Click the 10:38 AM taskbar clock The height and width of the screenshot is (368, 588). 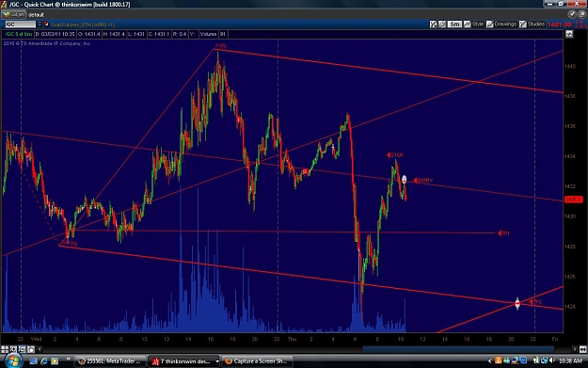coord(570,361)
